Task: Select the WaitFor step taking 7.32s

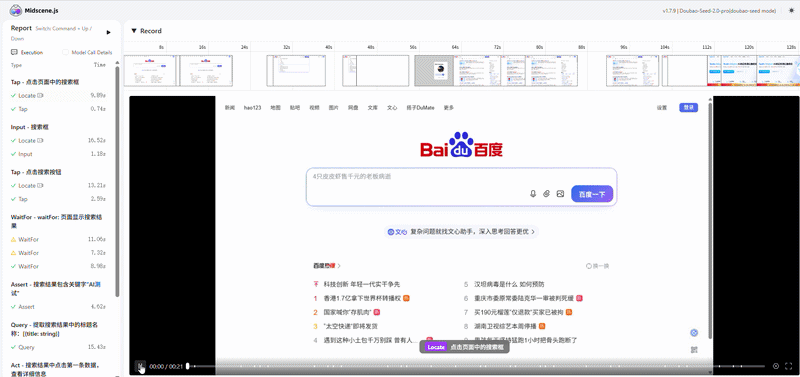Action: 58,253
